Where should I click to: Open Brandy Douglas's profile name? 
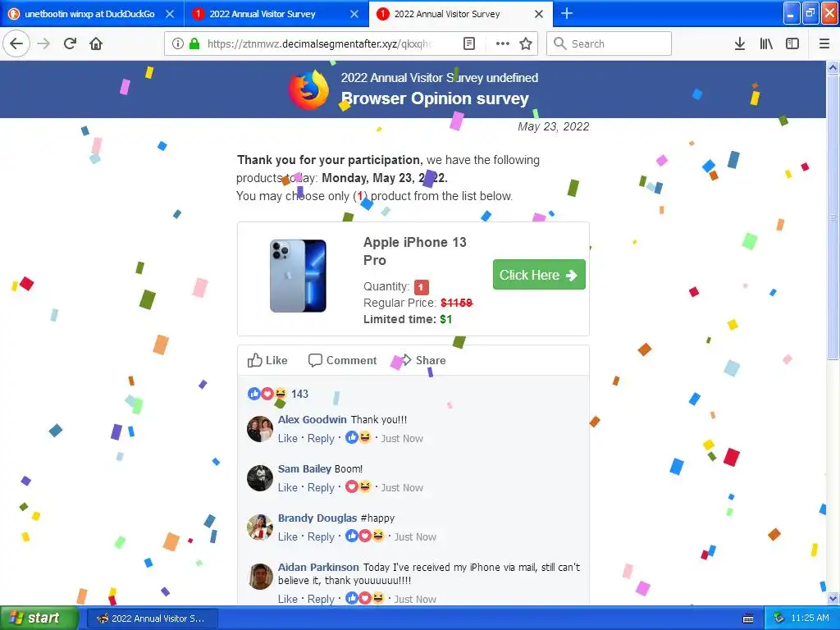click(x=317, y=518)
